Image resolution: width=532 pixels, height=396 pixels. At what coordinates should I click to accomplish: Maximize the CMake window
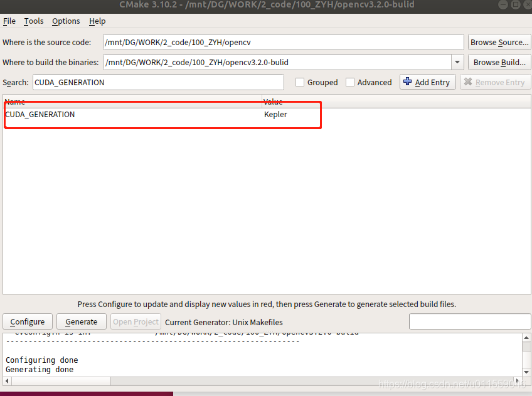pos(516,5)
